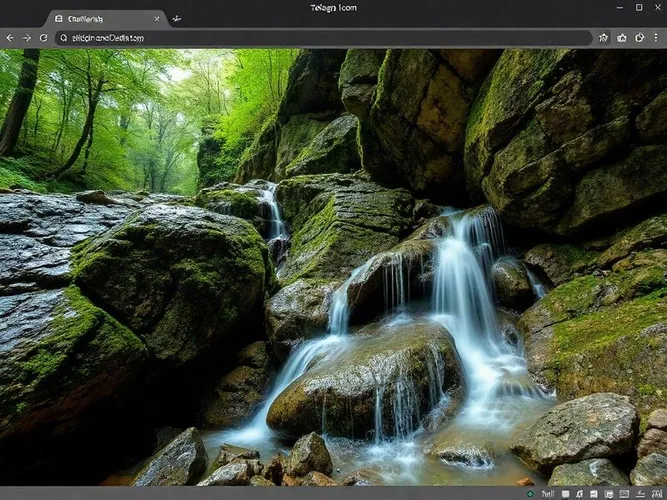Click the eject-style tray icon

(640, 494)
